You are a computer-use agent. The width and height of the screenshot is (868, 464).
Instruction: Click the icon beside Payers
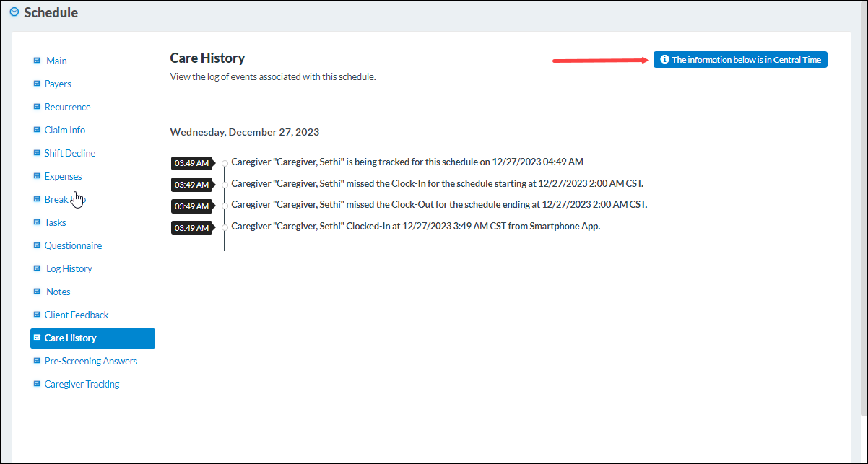click(38, 84)
